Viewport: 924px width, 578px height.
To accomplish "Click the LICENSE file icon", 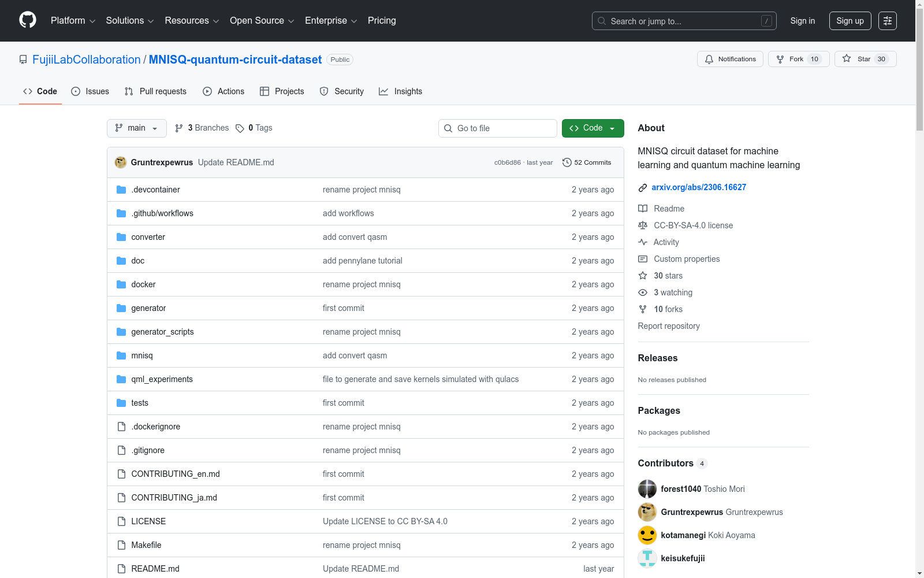I will pos(121,521).
